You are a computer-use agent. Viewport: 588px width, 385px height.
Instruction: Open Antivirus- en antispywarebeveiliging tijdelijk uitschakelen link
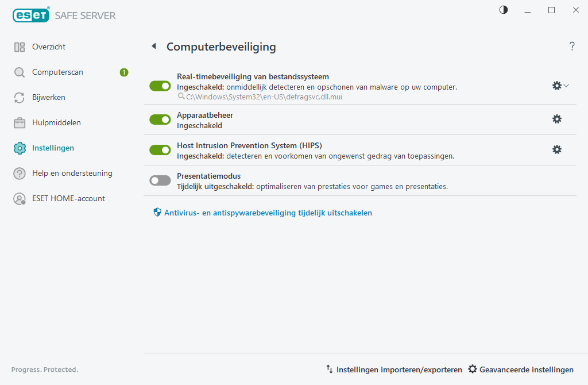point(261,213)
